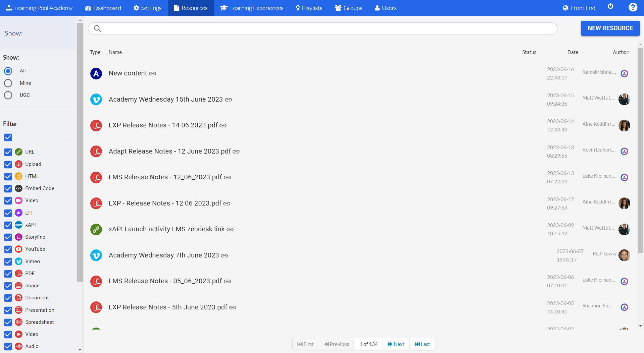Click link icon beside LMS Release Notes 05_06_2023
This screenshot has height=353, width=644.
click(x=228, y=281)
